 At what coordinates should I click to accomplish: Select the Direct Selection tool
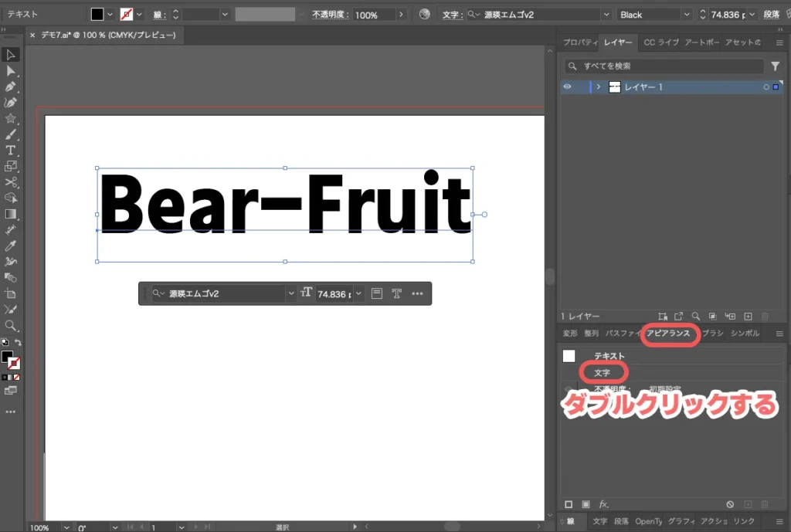(11, 71)
